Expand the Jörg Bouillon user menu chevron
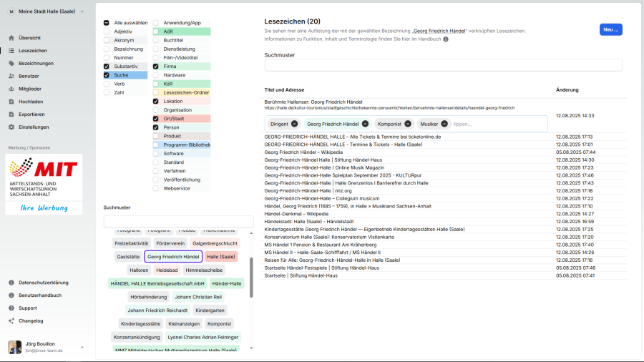The height and width of the screenshot is (362, 644). coord(82,347)
